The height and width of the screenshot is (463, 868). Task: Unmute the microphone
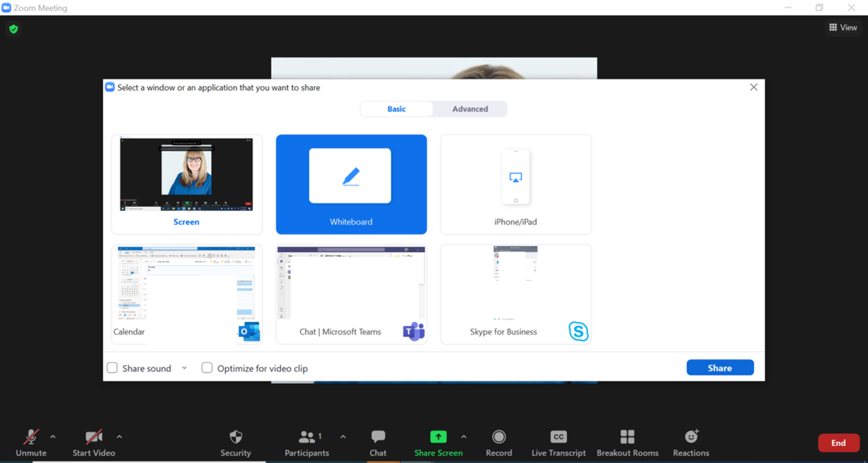31,436
